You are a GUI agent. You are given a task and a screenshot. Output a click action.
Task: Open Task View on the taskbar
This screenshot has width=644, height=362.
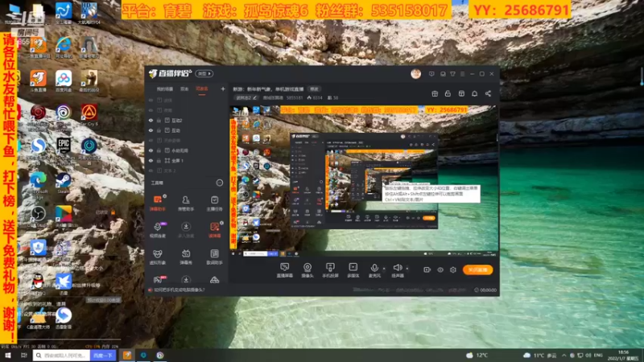pyautogui.click(x=23, y=355)
